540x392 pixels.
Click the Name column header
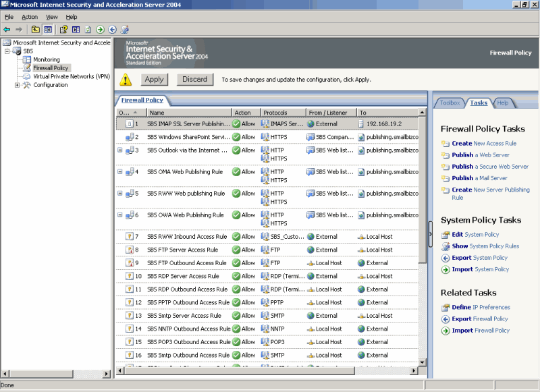(x=190, y=113)
